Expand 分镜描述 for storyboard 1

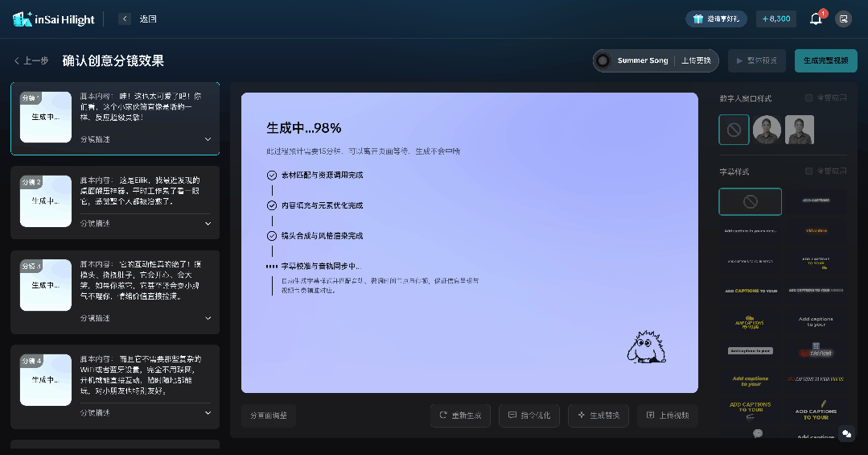(208, 139)
